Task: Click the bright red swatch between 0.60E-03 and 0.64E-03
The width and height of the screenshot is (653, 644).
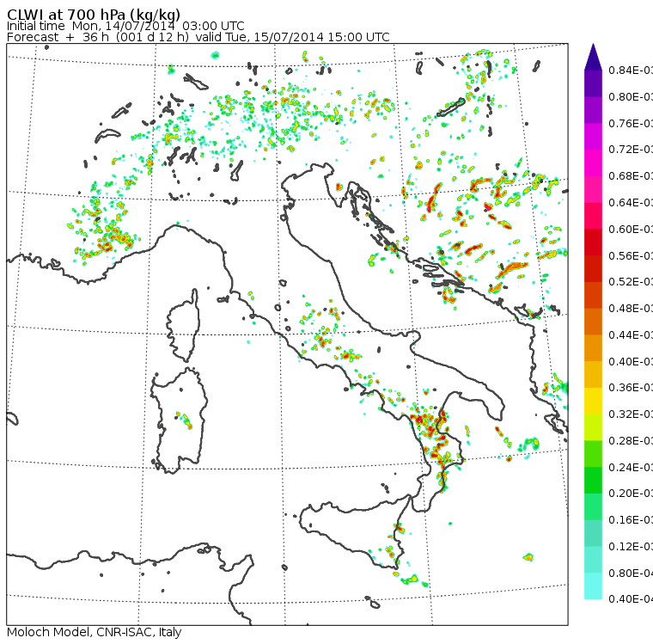Action: coord(593,216)
